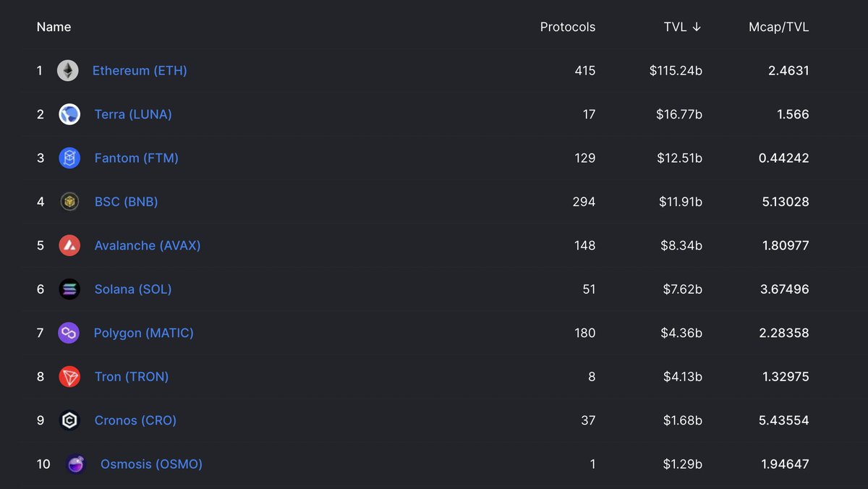Open the Terra (LUNA) chain link

pos(133,114)
